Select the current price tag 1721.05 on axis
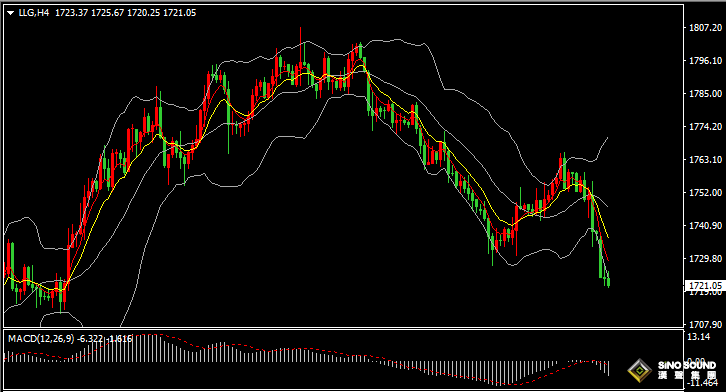Viewport: 726px width, 392px height. click(705, 286)
